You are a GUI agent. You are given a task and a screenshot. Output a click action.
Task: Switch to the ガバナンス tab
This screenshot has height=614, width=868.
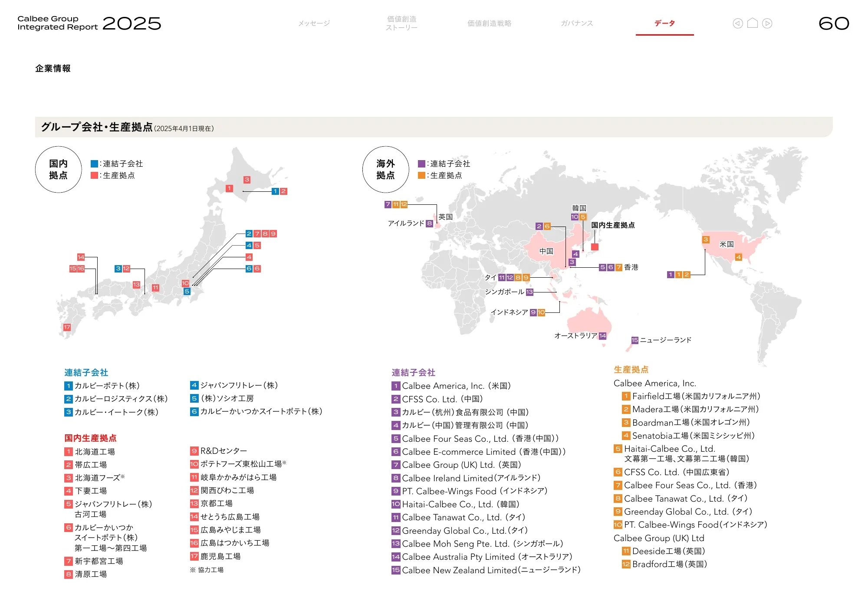[x=577, y=23]
